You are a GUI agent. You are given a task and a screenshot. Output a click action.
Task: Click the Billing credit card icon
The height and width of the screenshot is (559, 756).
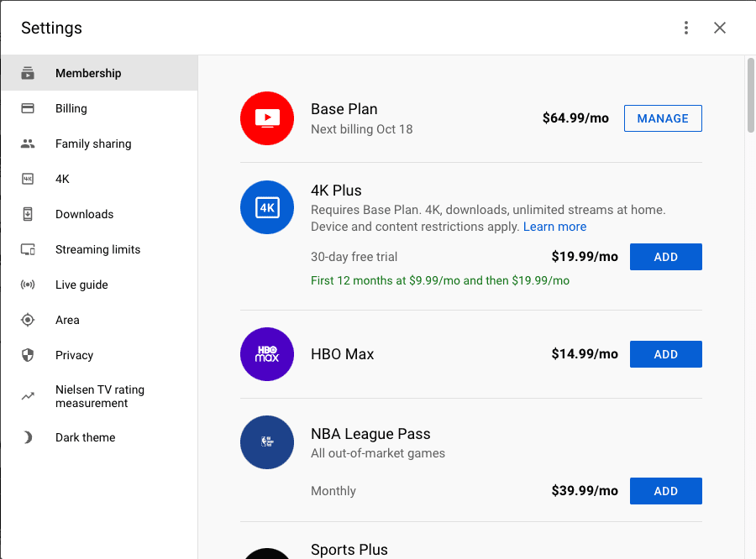click(28, 108)
